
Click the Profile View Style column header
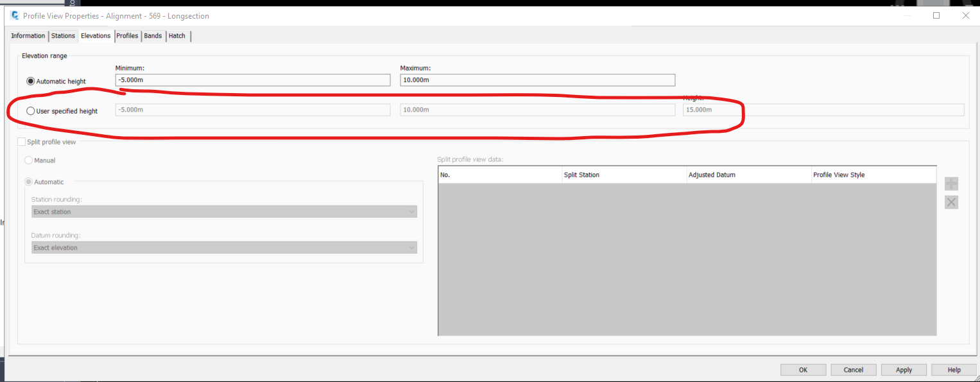pos(874,175)
